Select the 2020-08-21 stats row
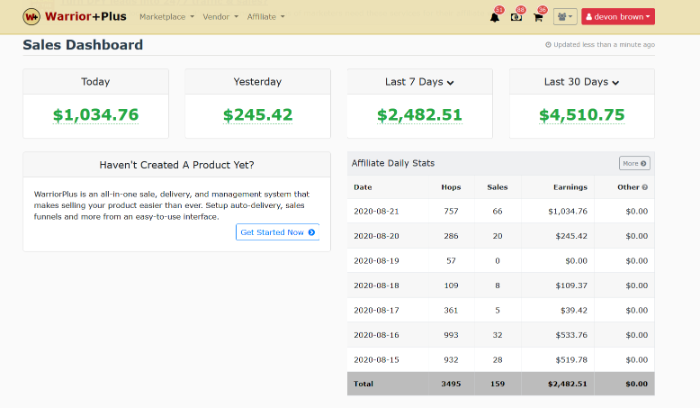 point(501,211)
